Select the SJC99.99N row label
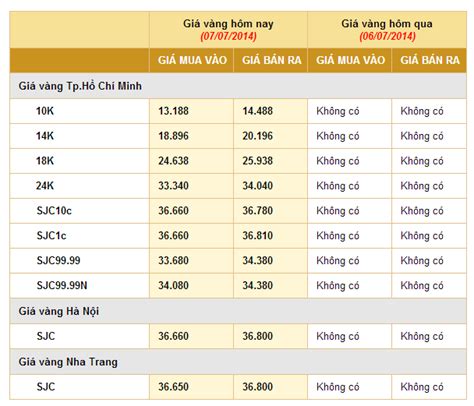474x406 pixels. point(62,285)
